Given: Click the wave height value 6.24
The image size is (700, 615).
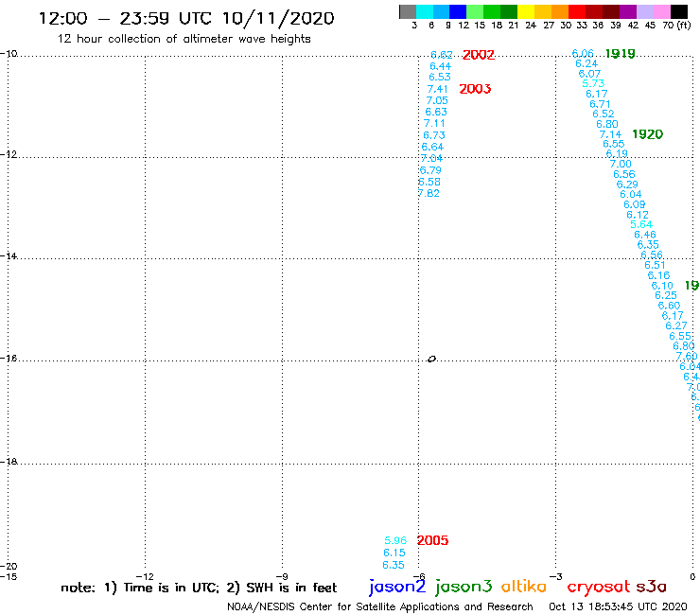Looking at the screenshot, I should pyautogui.click(x=586, y=63).
